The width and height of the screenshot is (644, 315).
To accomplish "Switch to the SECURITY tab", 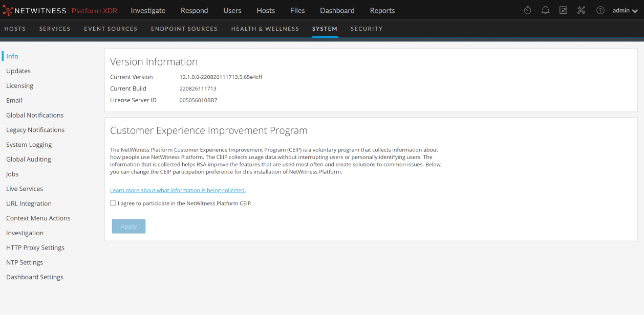I will pyautogui.click(x=367, y=29).
